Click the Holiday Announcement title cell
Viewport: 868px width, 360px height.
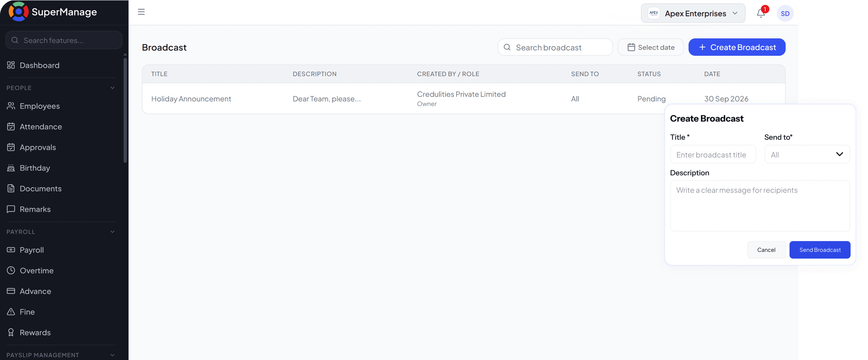point(191,98)
